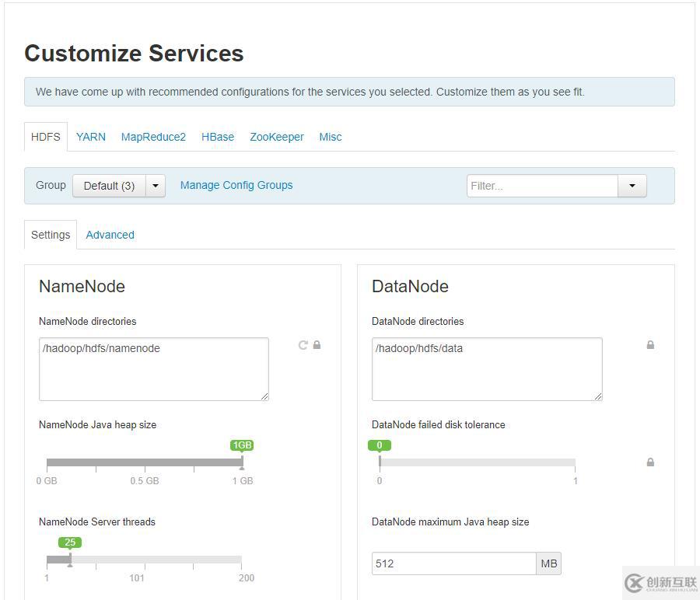
Task: Click the green 25 server threads label
Action: coord(70,542)
